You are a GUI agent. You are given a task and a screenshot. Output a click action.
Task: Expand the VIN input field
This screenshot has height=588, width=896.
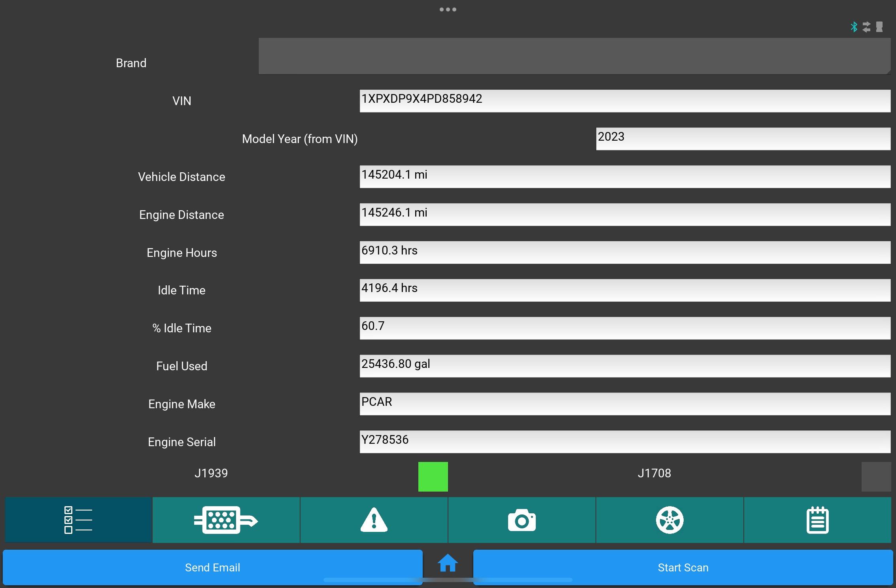[x=625, y=100]
